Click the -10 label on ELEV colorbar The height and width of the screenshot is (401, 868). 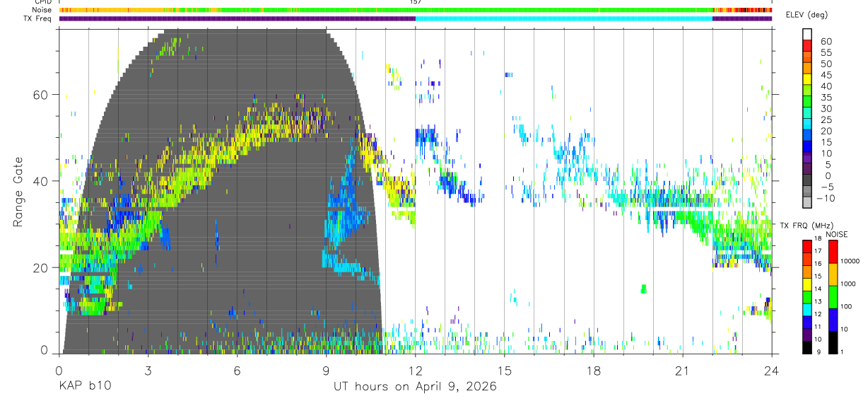(825, 199)
